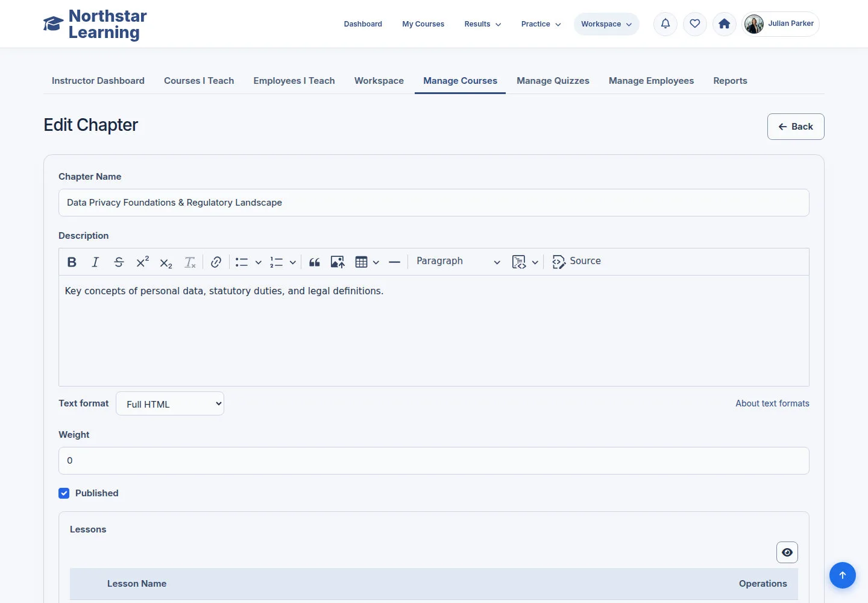
Task: Insert a block quote
Action: [315, 262]
